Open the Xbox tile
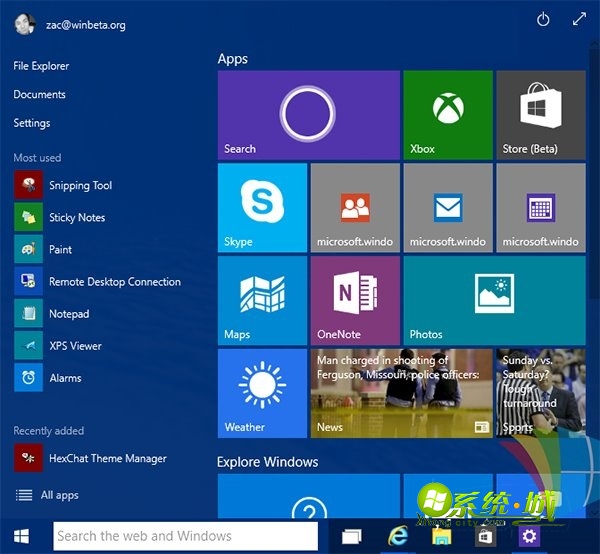 447,115
